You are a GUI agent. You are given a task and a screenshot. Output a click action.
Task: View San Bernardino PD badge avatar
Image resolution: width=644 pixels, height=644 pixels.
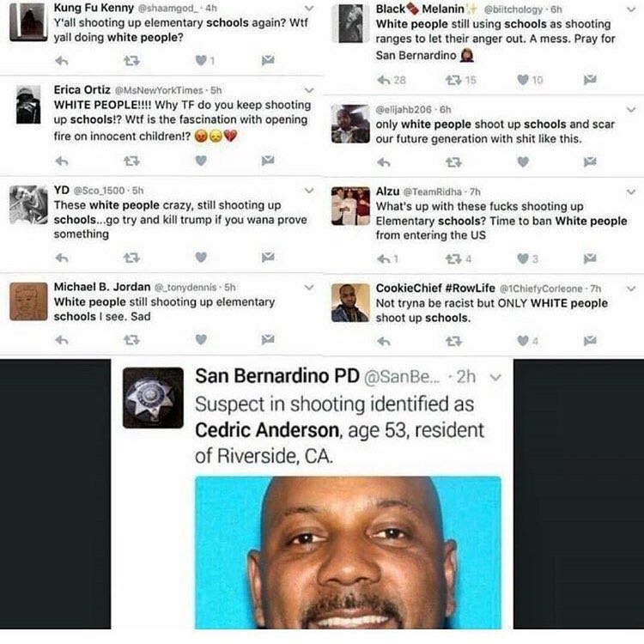click(153, 398)
